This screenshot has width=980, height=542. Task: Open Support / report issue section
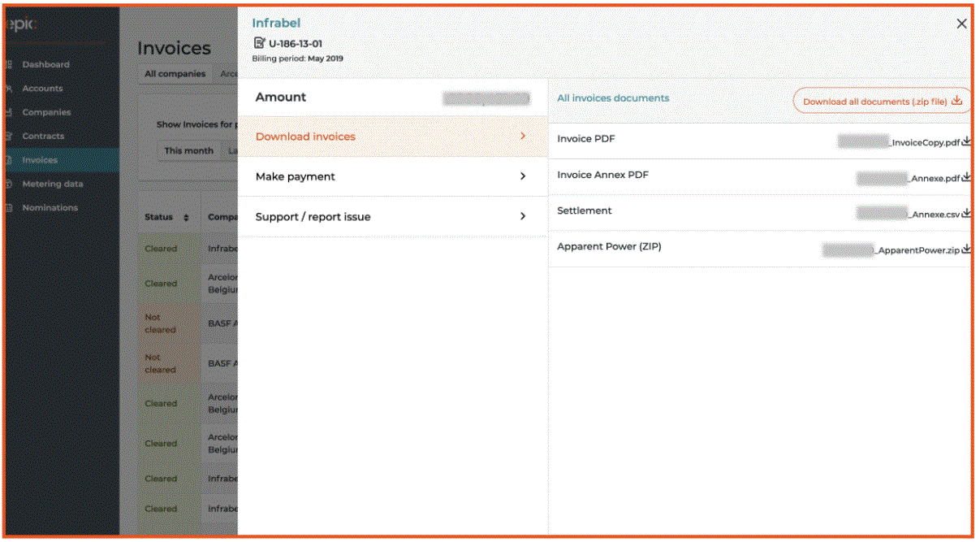click(x=393, y=217)
